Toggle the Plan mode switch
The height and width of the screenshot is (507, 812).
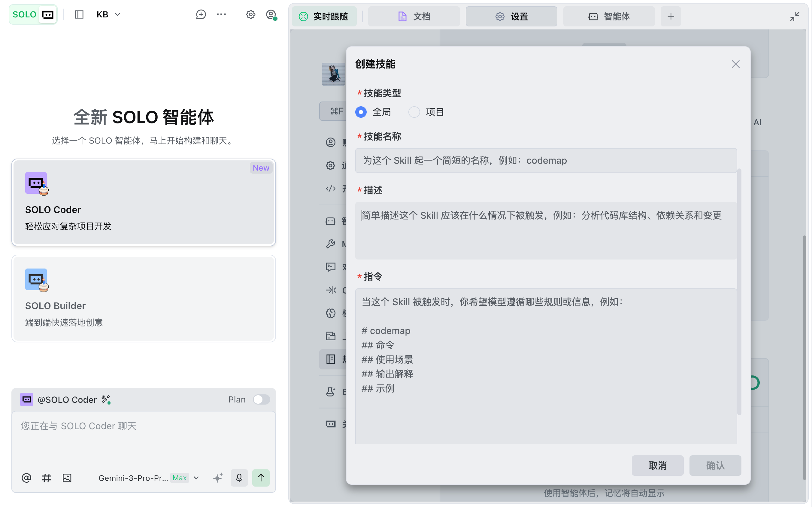262,399
